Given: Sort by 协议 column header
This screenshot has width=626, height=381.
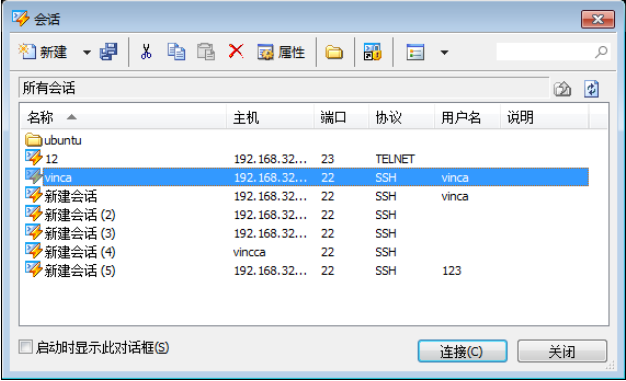Looking at the screenshot, I should point(401,117).
